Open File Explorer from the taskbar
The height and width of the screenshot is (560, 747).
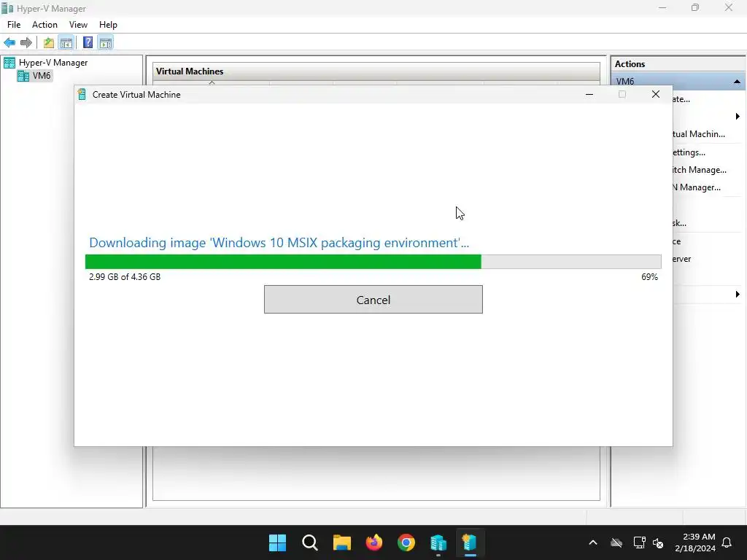341,542
